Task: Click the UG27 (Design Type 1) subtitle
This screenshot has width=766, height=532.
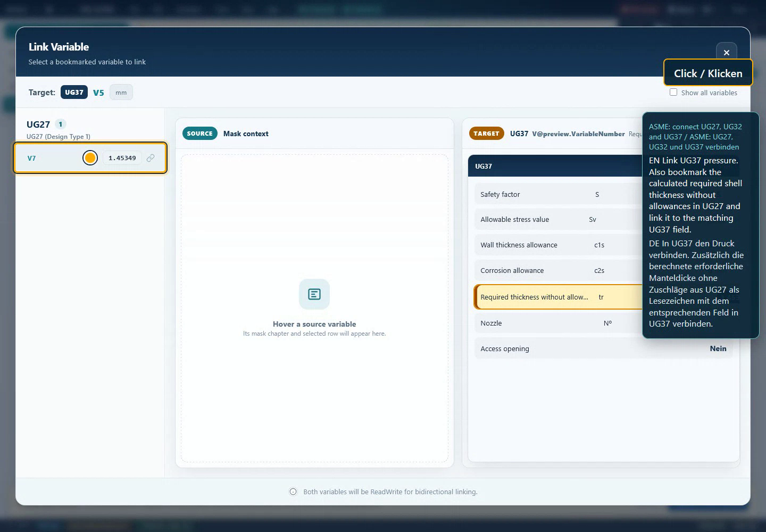Action: coord(59,136)
